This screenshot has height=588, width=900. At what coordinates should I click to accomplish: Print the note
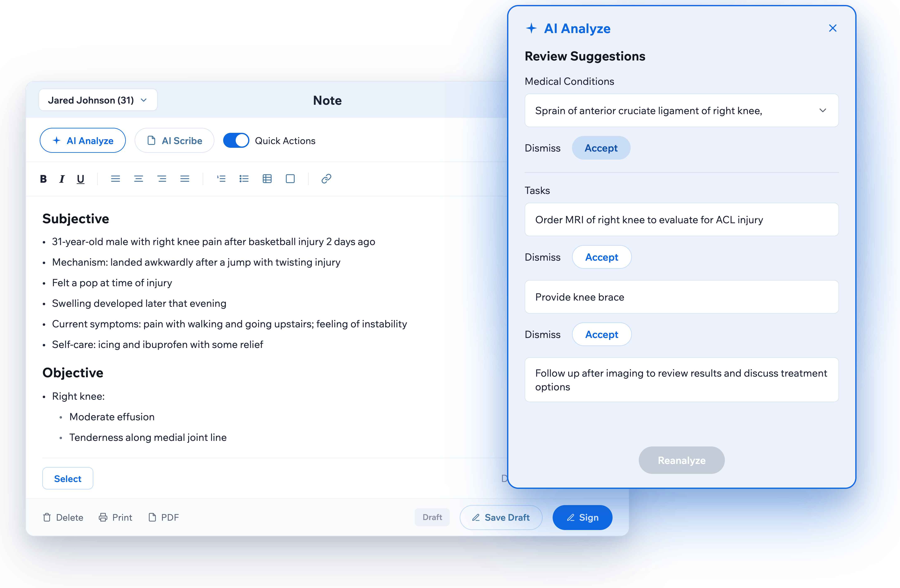[x=115, y=517]
